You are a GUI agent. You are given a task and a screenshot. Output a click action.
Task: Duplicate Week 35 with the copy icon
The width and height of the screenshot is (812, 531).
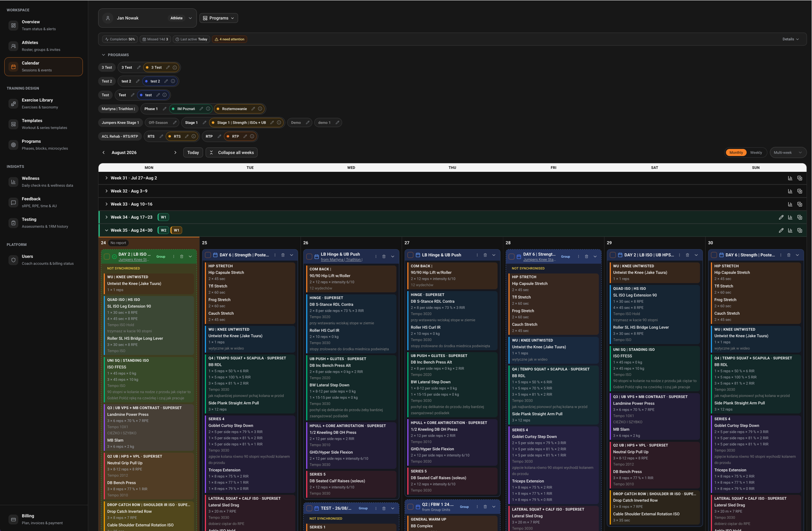pyautogui.click(x=800, y=230)
